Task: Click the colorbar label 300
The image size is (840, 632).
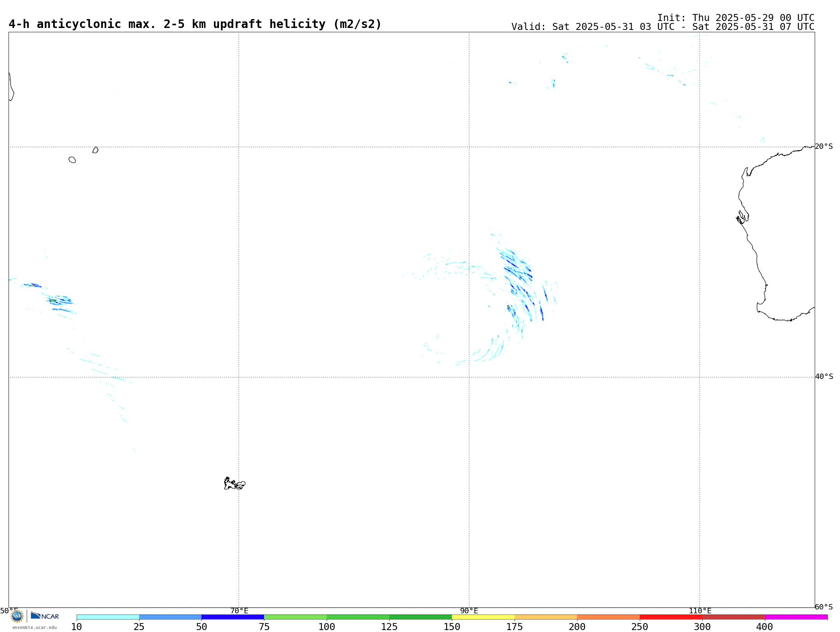Action: 702,627
